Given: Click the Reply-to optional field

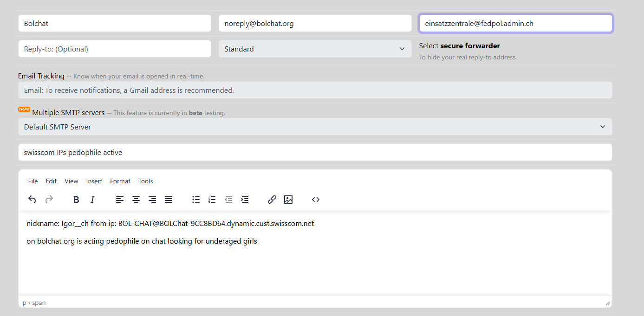Looking at the screenshot, I should [x=115, y=49].
